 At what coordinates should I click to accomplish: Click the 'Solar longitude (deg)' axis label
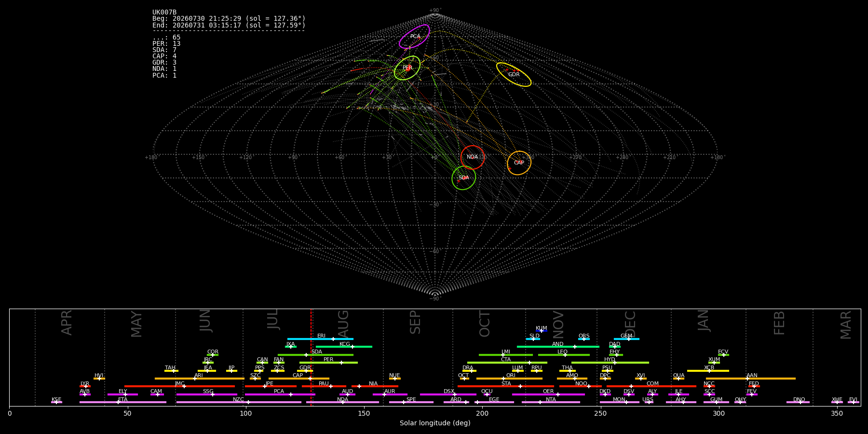(x=435, y=423)
